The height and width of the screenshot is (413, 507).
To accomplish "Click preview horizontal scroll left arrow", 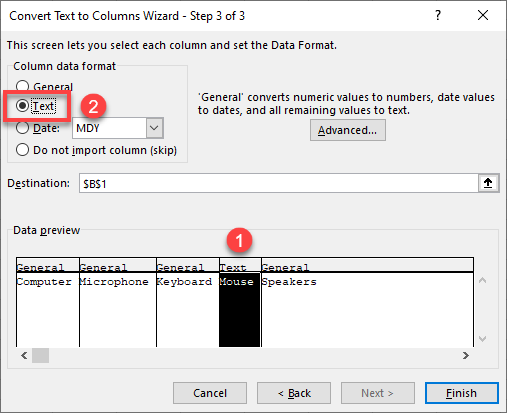I will pyautogui.click(x=24, y=355).
